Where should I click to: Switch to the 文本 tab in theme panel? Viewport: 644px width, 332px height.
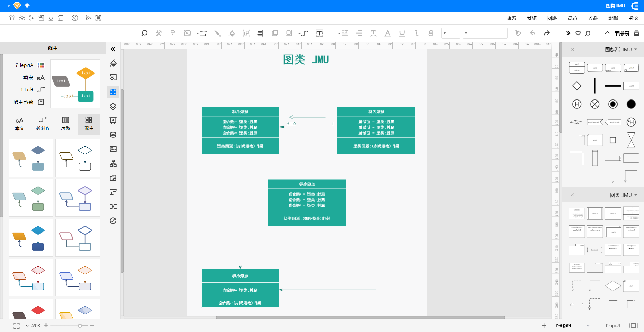point(19,124)
